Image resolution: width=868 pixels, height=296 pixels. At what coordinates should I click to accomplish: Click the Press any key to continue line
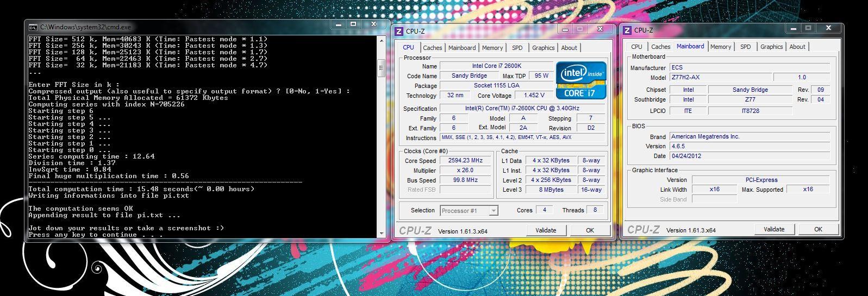(96, 235)
